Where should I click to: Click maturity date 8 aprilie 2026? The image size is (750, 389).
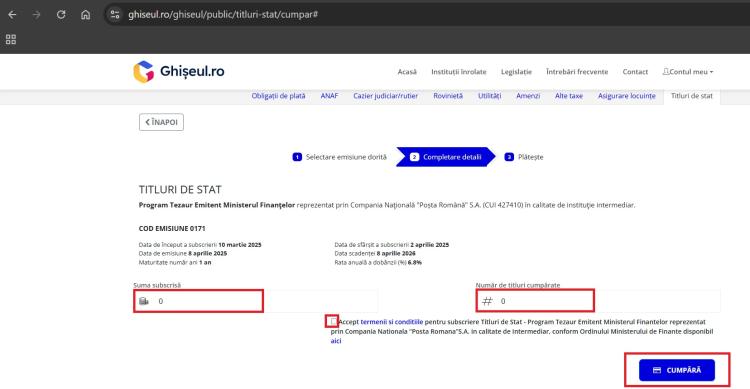[x=396, y=254]
